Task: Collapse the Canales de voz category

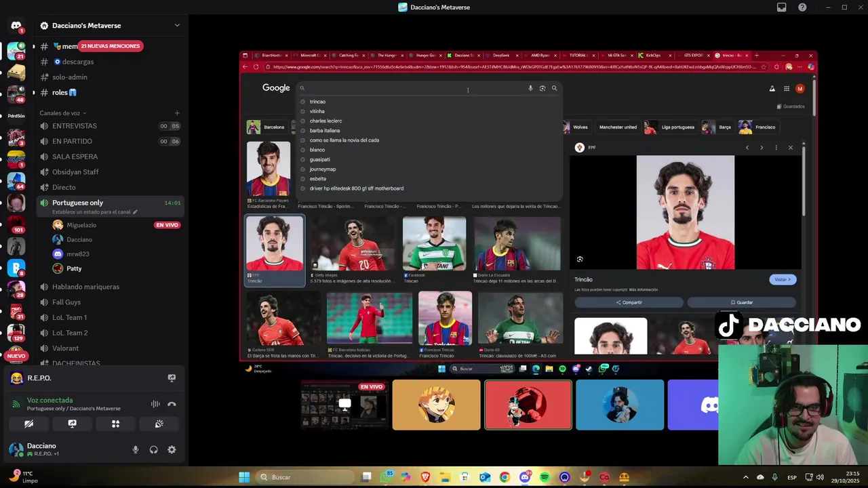Action: coord(63,113)
